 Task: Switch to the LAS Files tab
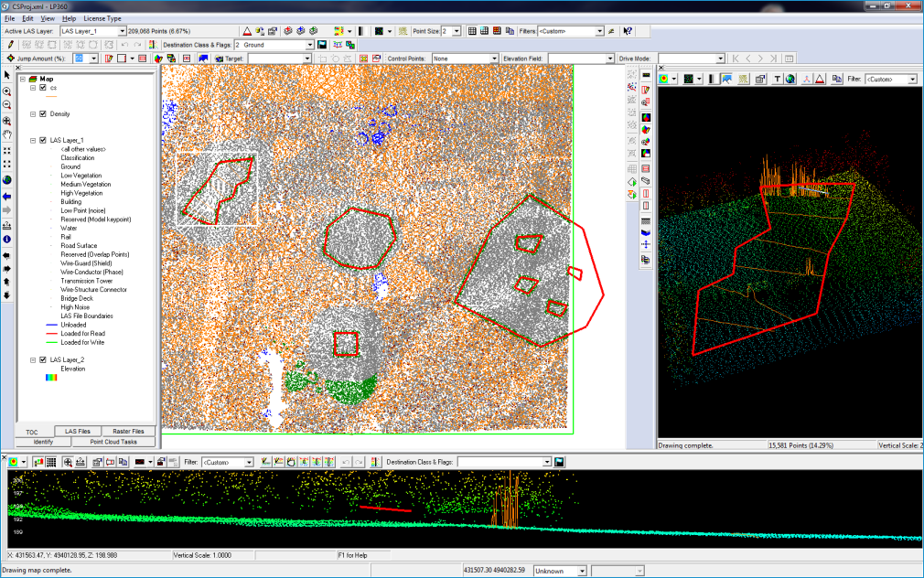(x=77, y=432)
